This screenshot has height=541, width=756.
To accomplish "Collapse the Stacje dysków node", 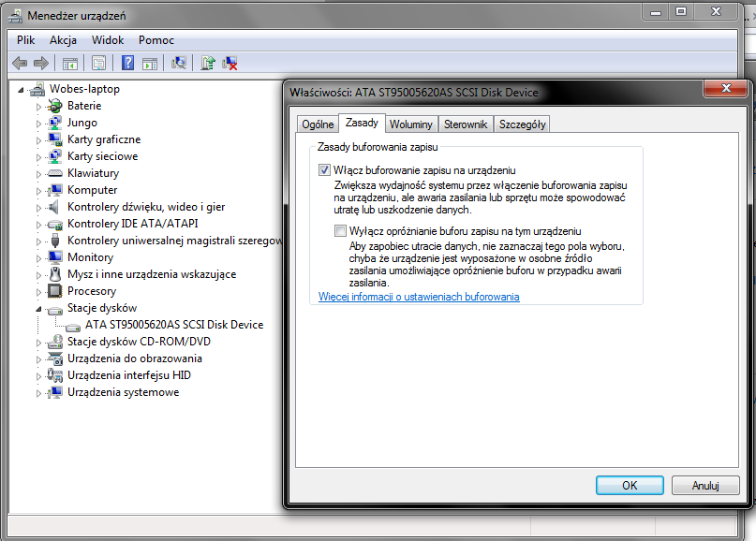I will click(39, 308).
